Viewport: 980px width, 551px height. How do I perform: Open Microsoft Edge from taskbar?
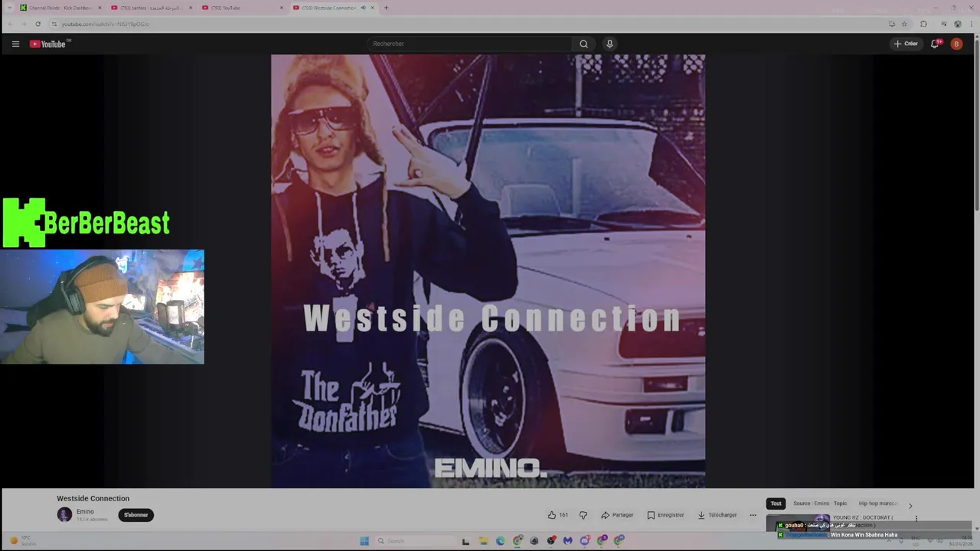500,540
